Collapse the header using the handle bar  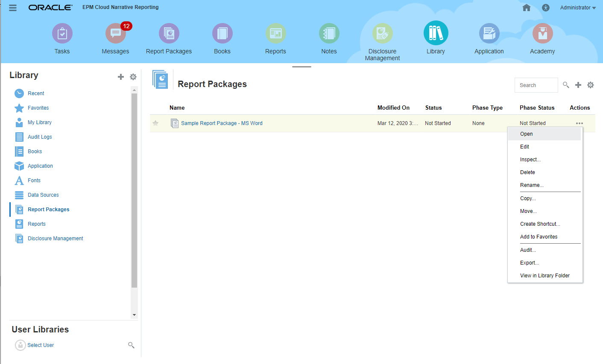[301, 67]
